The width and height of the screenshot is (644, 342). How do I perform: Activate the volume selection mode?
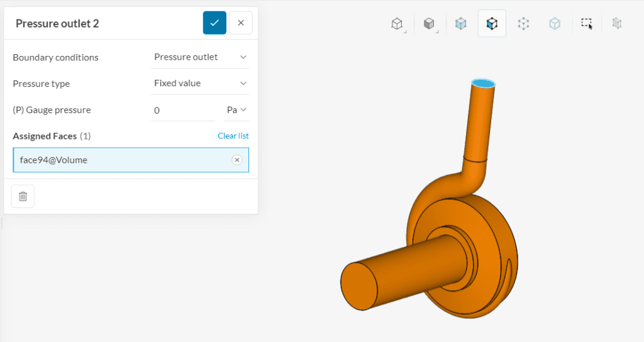pos(461,24)
